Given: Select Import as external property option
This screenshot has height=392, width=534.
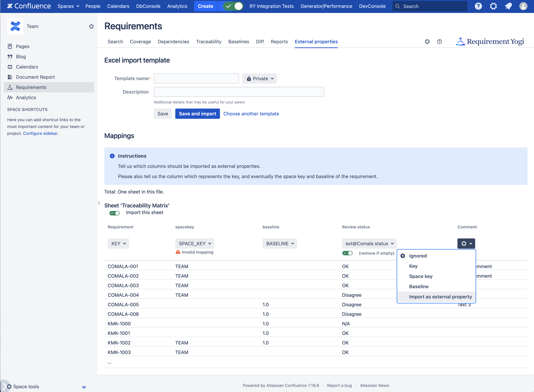Looking at the screenshot, I should coord(440,297).
